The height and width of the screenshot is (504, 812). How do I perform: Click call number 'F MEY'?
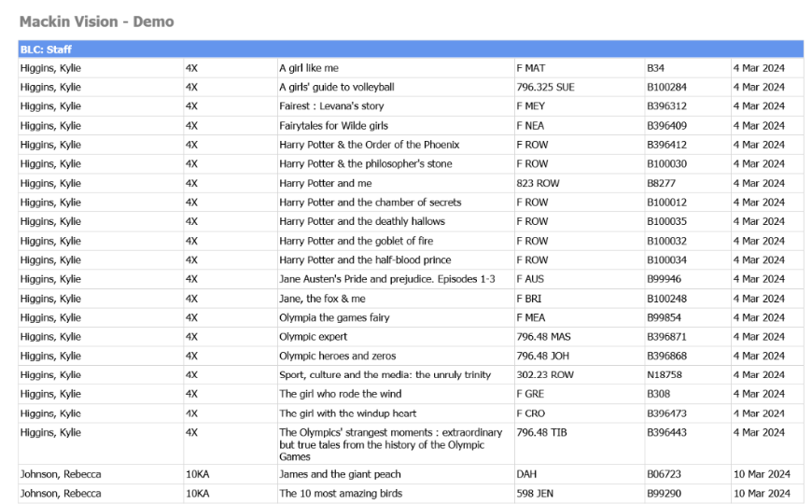[x=530, y=106]
